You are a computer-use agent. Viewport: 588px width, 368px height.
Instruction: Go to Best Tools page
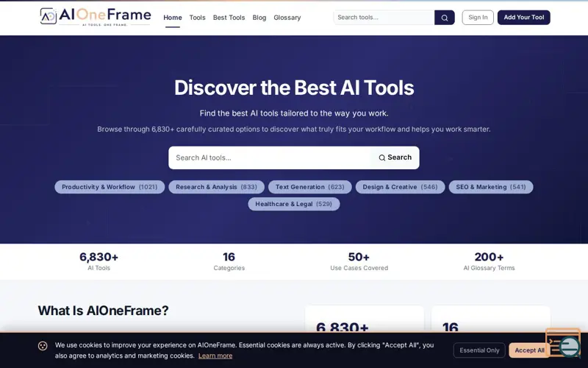click(x=229, y=18)
